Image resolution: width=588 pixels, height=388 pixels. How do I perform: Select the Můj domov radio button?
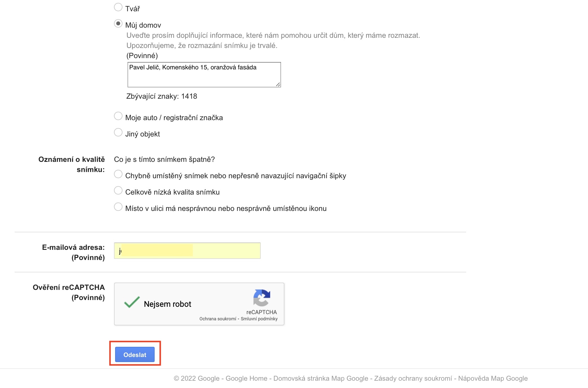118,23
